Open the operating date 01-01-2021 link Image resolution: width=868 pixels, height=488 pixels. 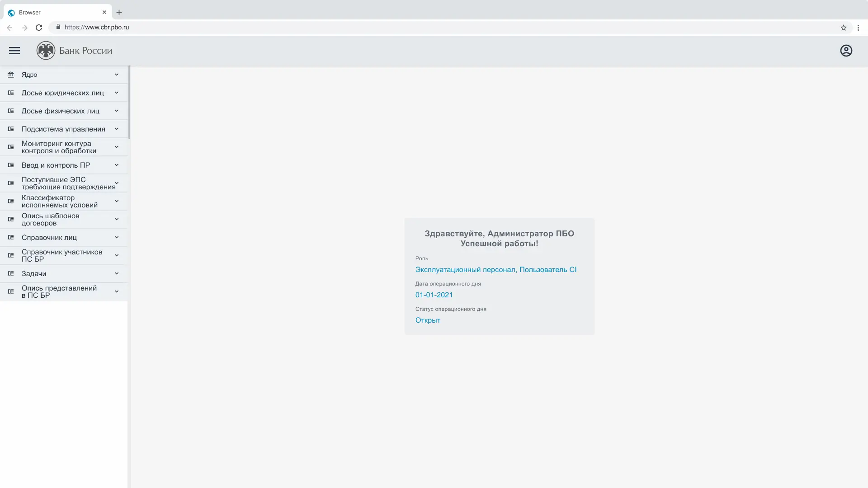tap(434, 295)
